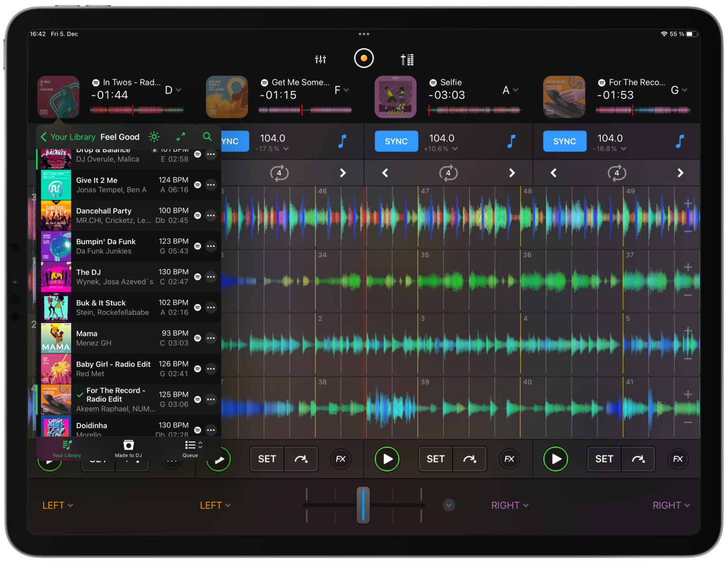The width and height of the screenshot is (728, 564).
Task: Open the mixer sliders icon at top center
Action: (320, 58)
